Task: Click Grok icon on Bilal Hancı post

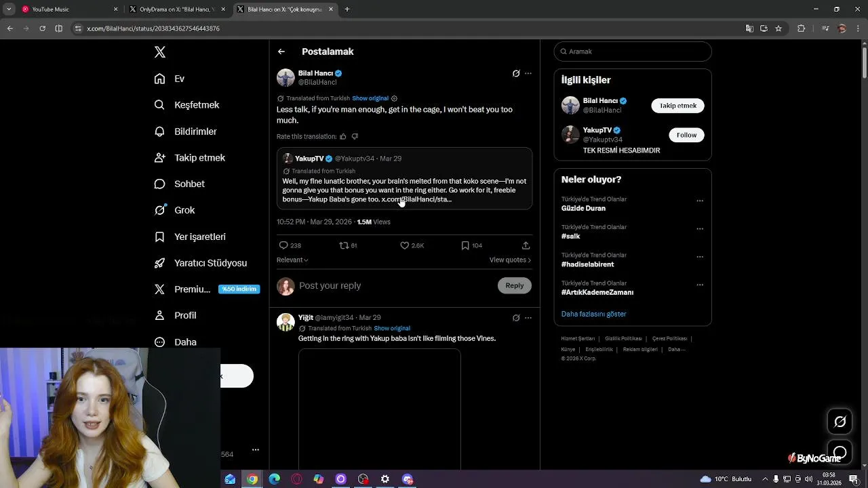Action: pos(516,73)
